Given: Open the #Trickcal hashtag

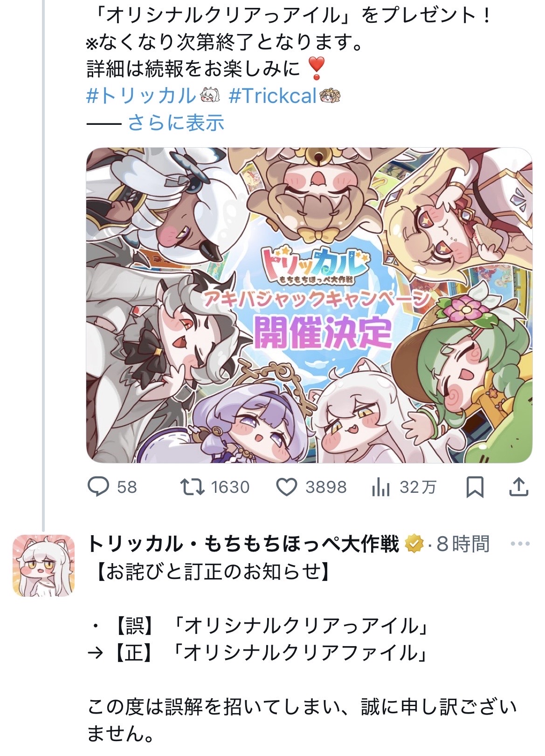Looking at the screenshot, I should [x=273, y=96].
